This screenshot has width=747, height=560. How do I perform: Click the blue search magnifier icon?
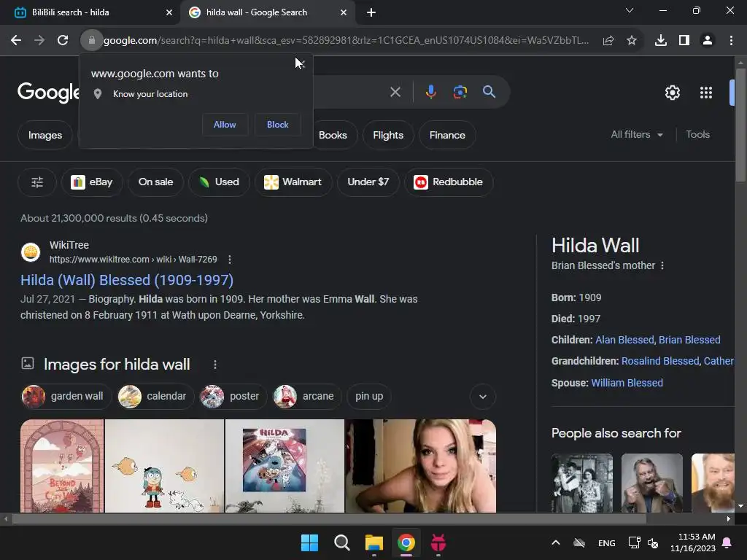[x=489, y=92]
